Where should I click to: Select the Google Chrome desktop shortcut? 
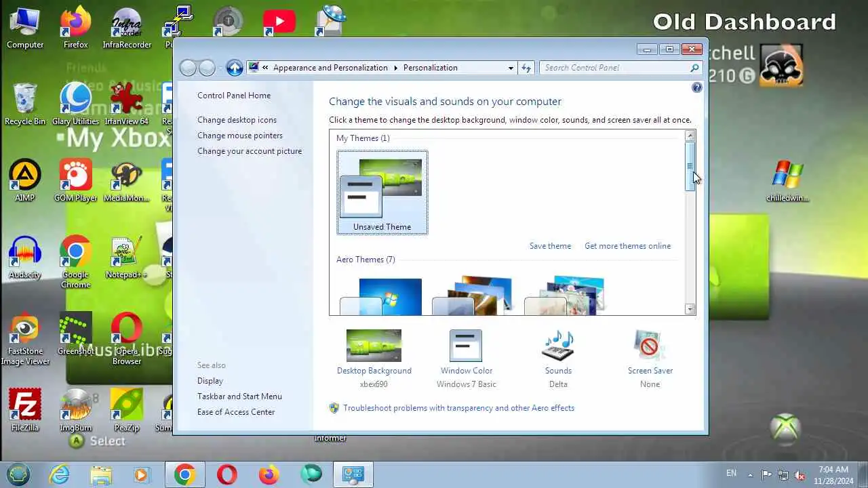(76, 262)
